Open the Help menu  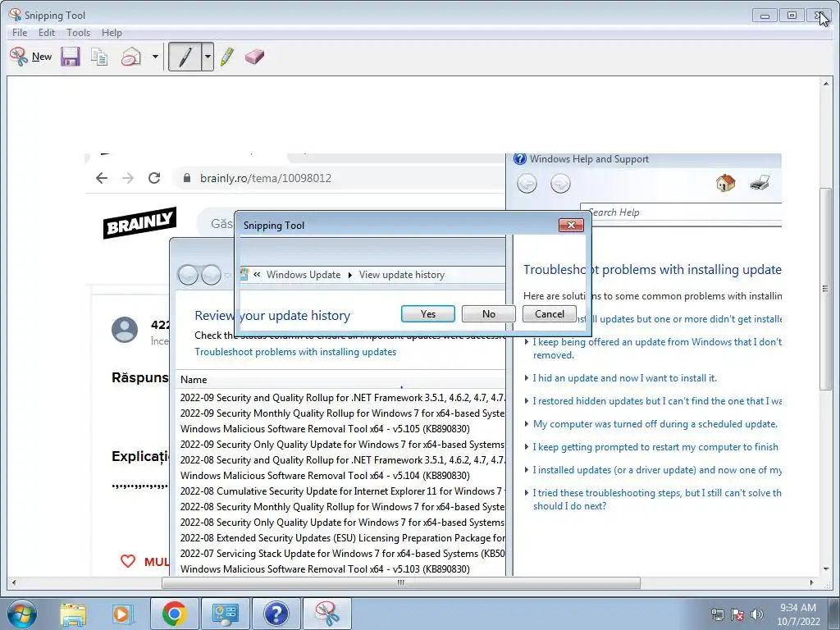tap(112, 33)
